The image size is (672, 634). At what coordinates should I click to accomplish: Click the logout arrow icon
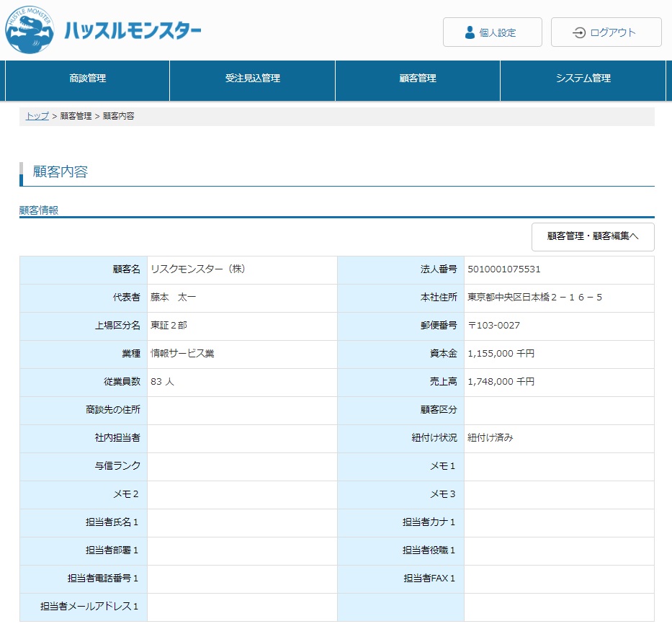[578, 32]
